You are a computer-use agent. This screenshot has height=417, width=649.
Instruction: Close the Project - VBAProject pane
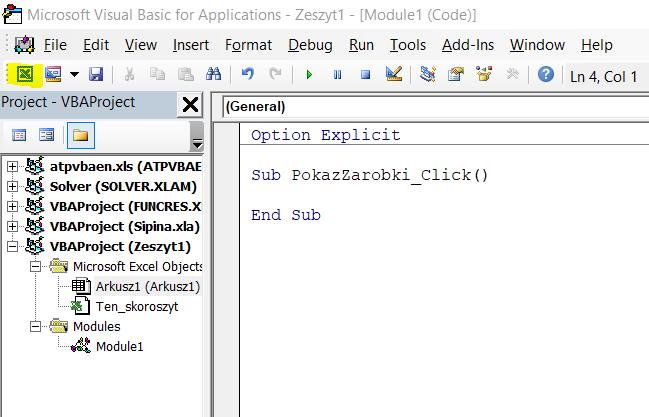coord(190,104)
